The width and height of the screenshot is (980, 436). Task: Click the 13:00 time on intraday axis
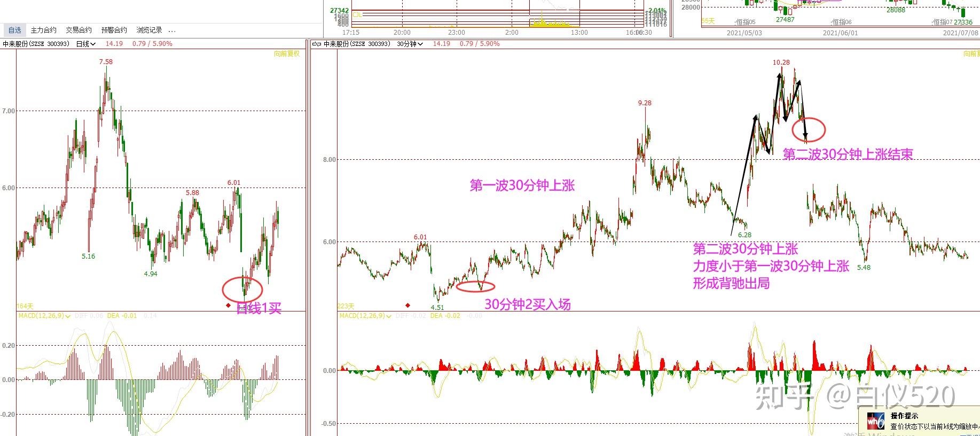point(579,33)
